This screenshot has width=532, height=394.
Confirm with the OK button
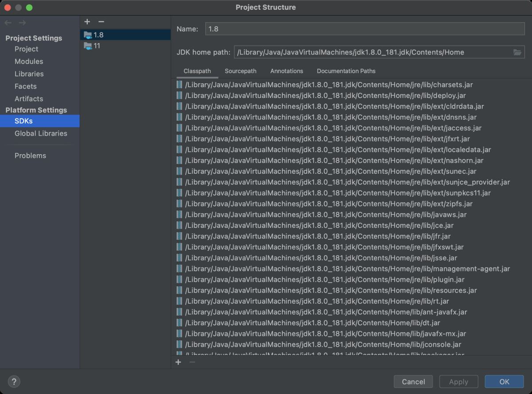[505, 382]
